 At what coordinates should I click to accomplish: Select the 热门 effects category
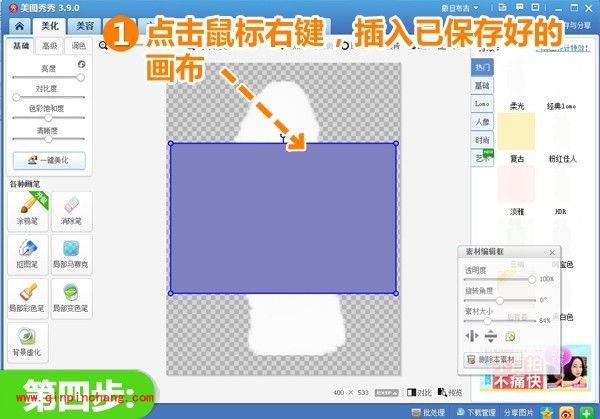(482, 67)
